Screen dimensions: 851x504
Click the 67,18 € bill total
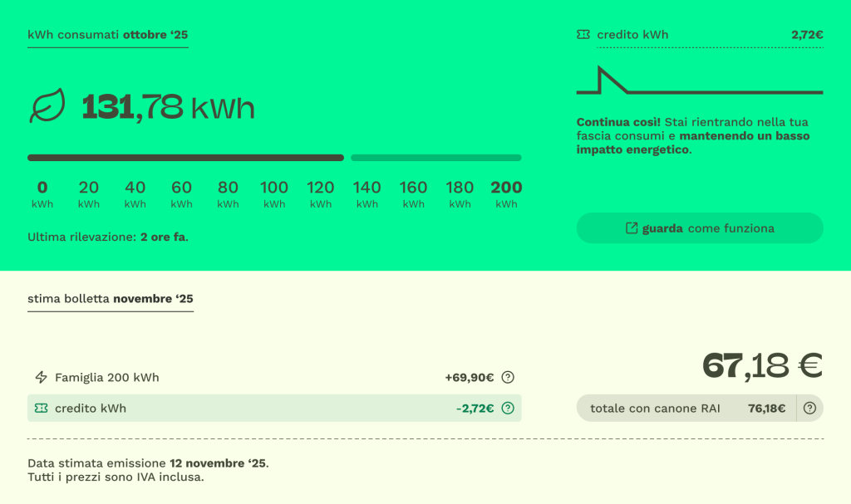pos(763,365)
